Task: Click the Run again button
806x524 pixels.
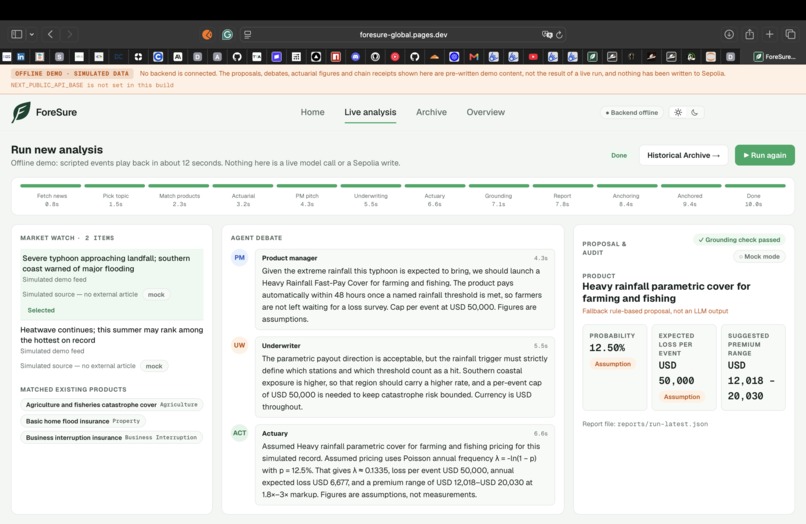Action: point(765,155)
